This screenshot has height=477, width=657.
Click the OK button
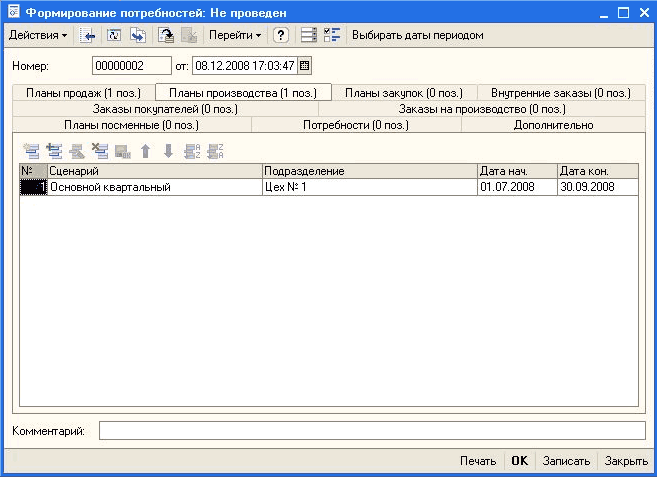pos(520,461)
